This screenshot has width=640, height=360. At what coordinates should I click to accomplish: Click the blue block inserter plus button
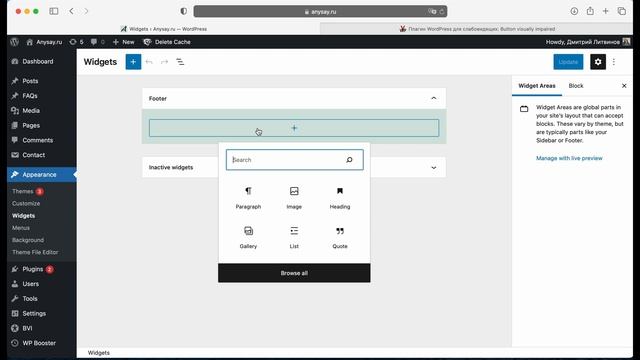tap(133, 62)
